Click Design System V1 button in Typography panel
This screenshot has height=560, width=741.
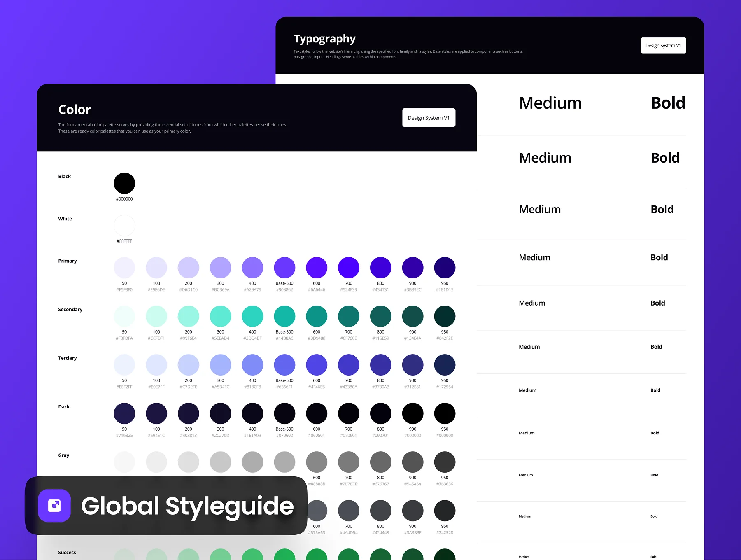coord(663,46)
